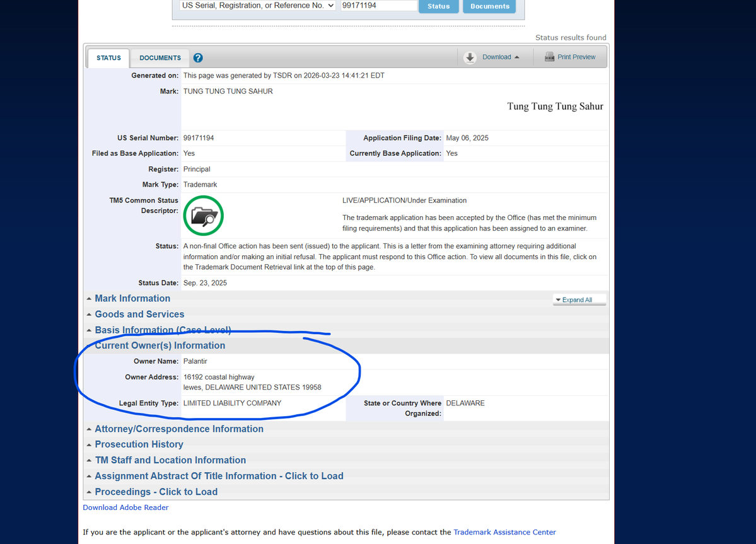The width and height of the screenshot is (756, 544).
Task: Open Print Preview
Action: (x=576, y=57)
